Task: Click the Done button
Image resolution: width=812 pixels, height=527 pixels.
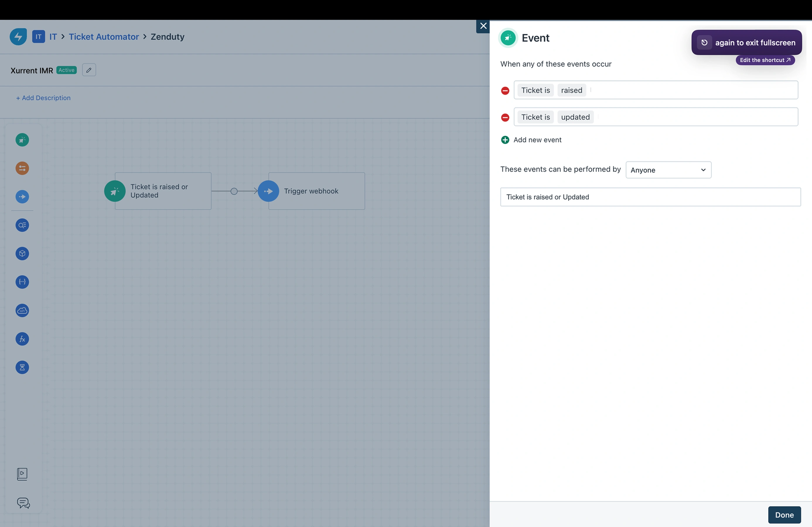Action: 784,515
